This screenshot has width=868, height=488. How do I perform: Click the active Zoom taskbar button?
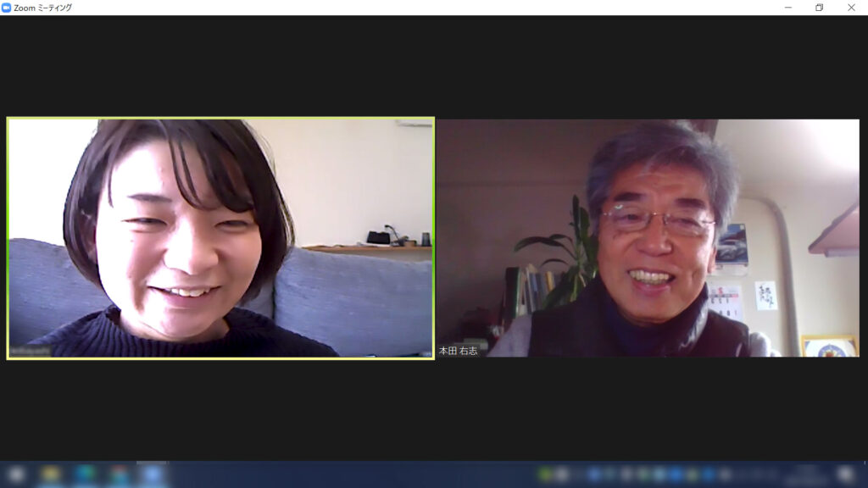coord(153,474)
